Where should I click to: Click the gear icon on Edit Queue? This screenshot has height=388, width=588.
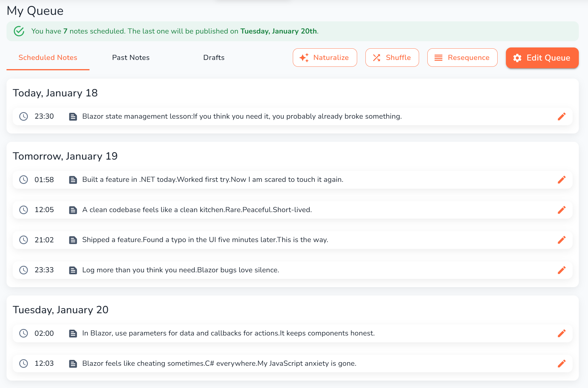[x=517, y=58]
